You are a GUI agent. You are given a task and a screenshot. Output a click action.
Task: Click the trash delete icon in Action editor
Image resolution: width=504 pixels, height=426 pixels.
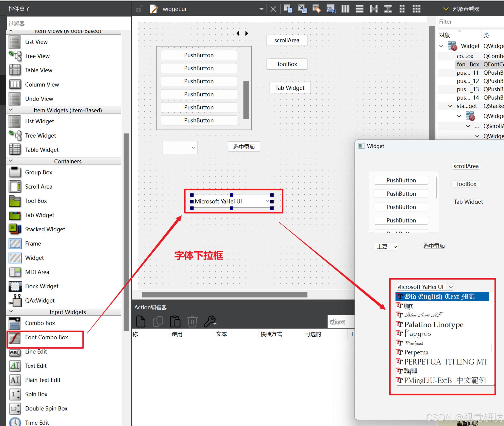click(192, 321)
